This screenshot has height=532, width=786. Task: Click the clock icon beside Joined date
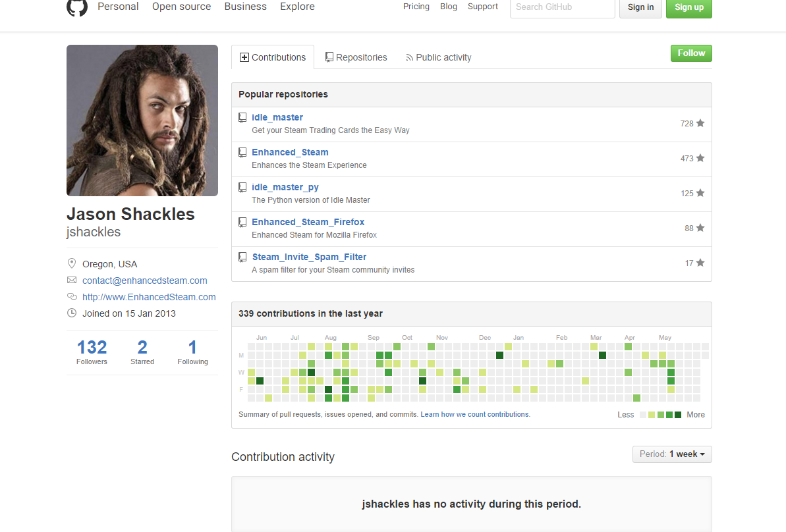(x=72, y=313)
